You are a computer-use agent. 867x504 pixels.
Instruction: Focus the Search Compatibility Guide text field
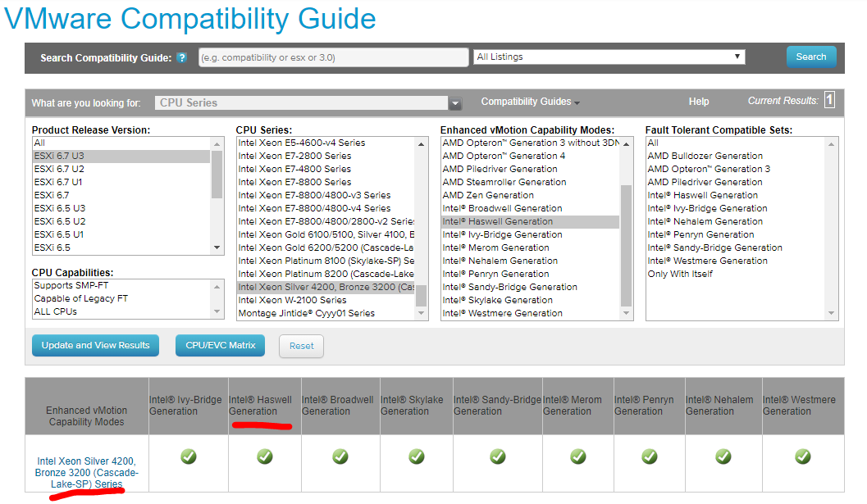point(333,57)
